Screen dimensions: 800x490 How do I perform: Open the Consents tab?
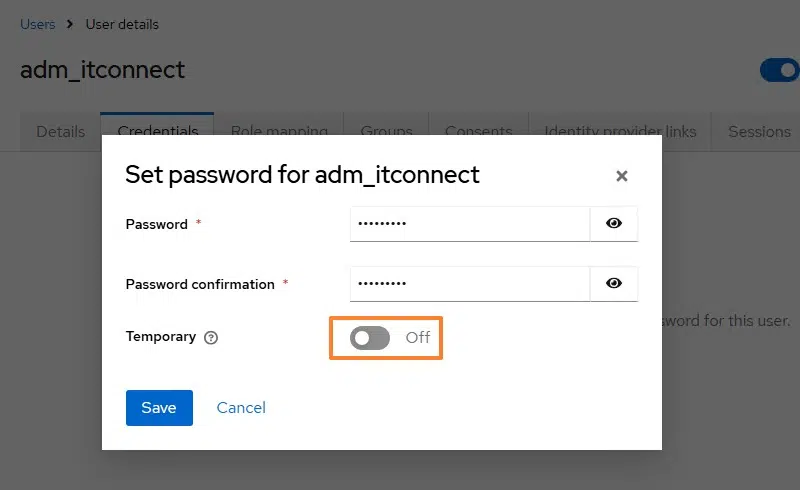pos(478,130)
